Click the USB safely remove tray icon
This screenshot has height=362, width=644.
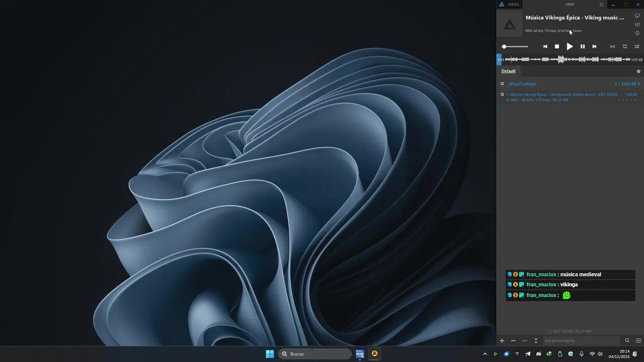[x=560, y=354]
